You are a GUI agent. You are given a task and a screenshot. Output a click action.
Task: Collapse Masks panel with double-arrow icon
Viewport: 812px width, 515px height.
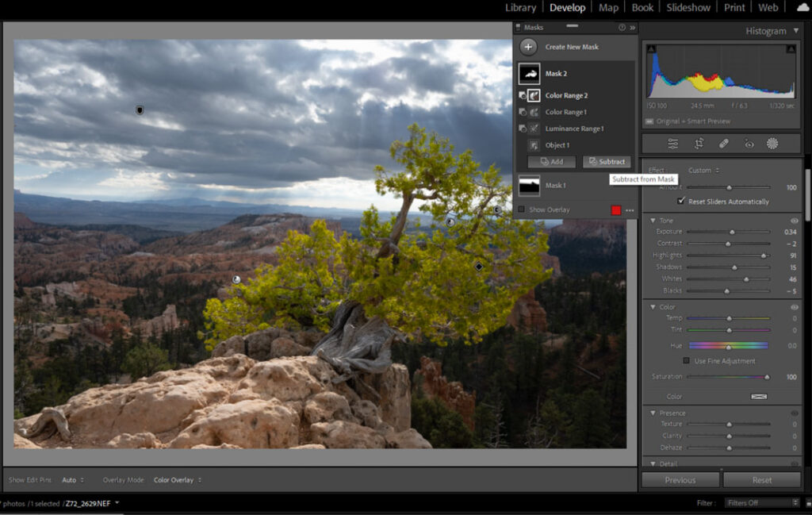click(632, 28)
